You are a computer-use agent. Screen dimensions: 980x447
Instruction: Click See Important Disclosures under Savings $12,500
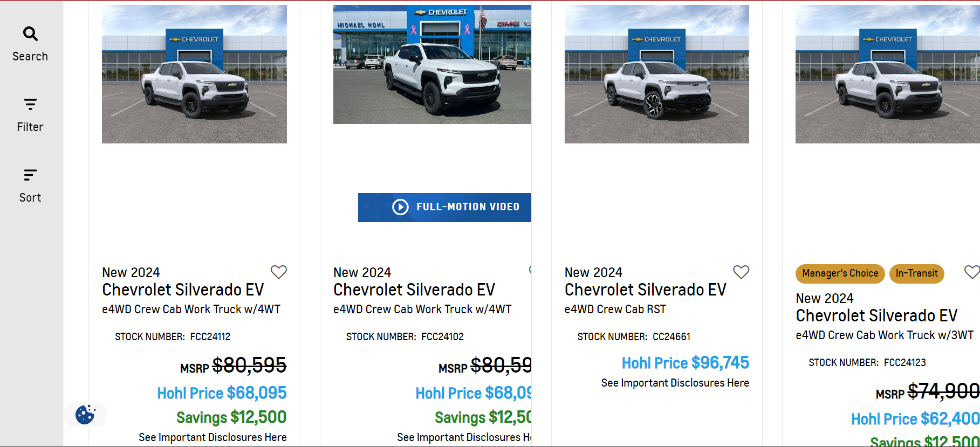pos(213,437)
